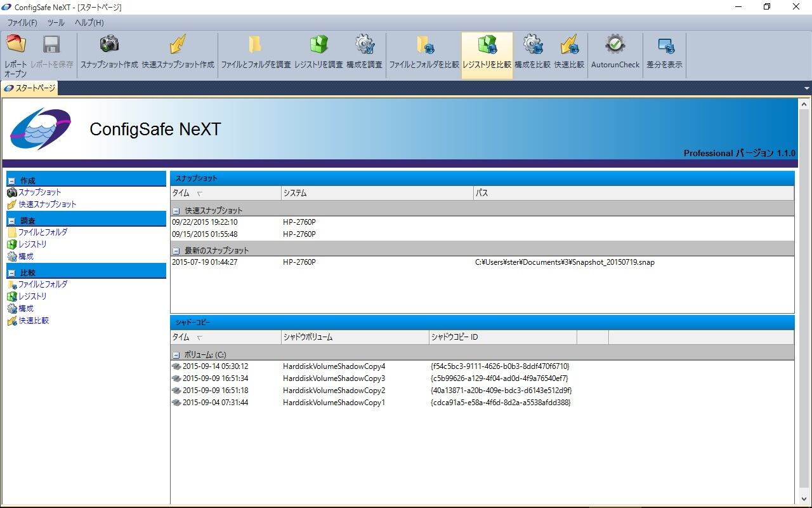Click shadow copy time 2015-09-09 16:51:18
812x508 pixels.
pyautogui.click(x=215, y=391)
